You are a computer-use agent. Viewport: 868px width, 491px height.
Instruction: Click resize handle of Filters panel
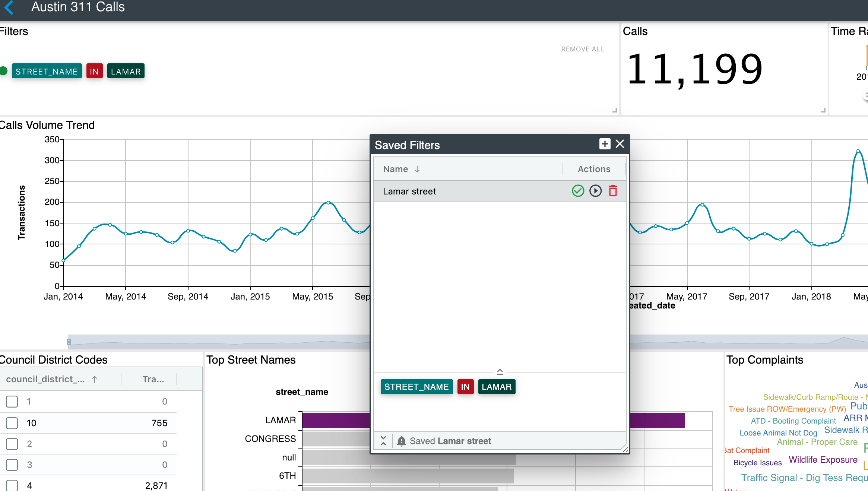tap(615, 110)
